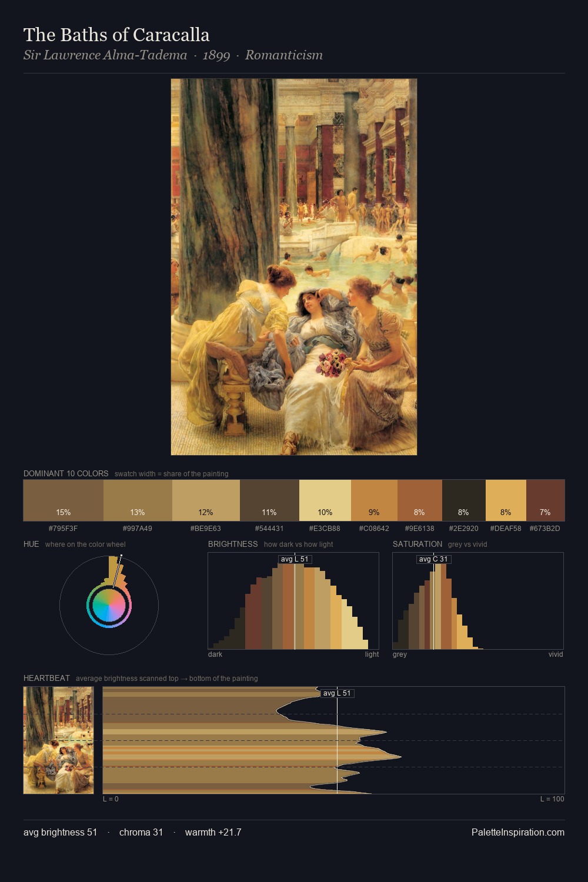Click the heartbeat avg L 51 marker label
Screen dimensions: 588x882
pyautogui.click(x=337, y=693)
